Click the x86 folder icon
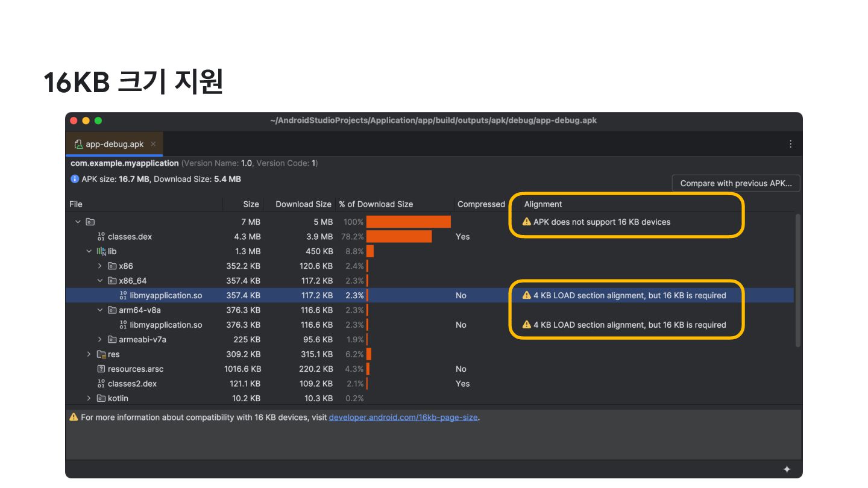 [112, 266]
